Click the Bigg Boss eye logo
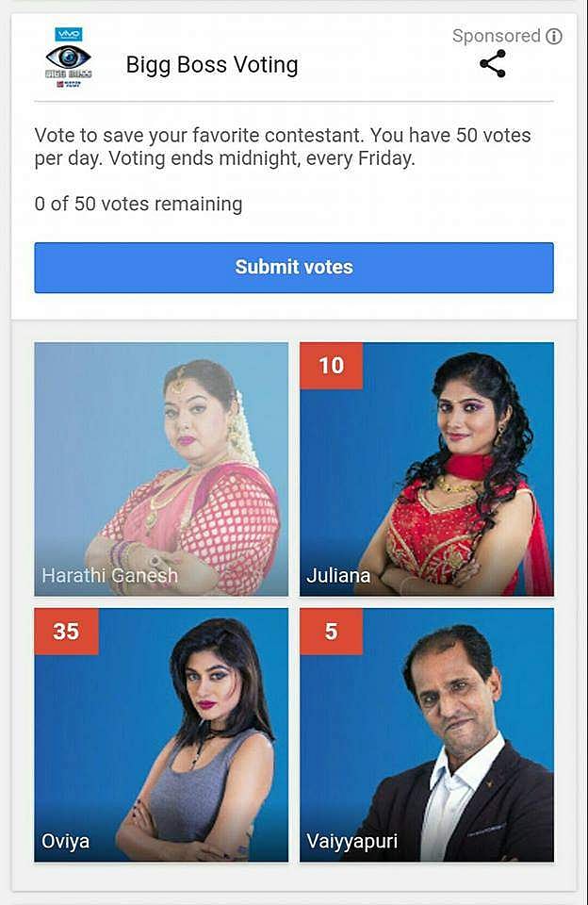The image size is (588, 905). 68,58
